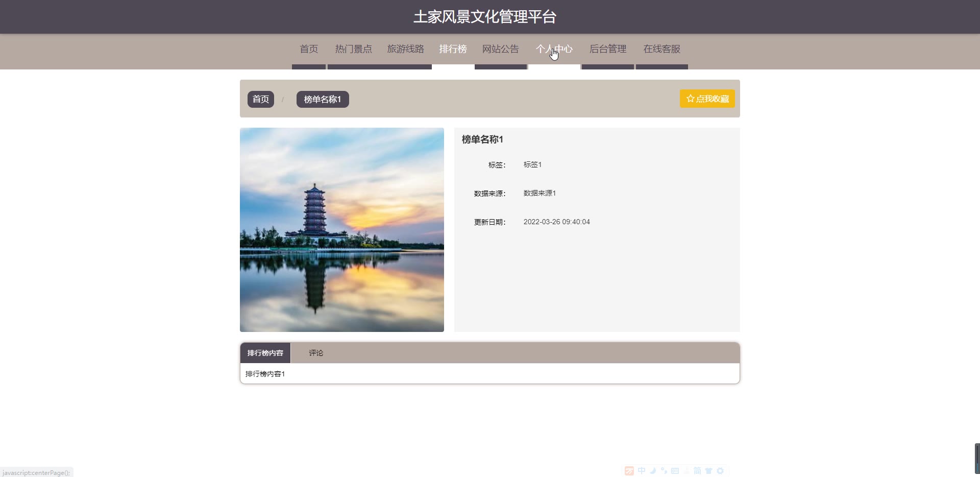
Task: Open the IME skin shirt icon
Action: click(708, 471)
